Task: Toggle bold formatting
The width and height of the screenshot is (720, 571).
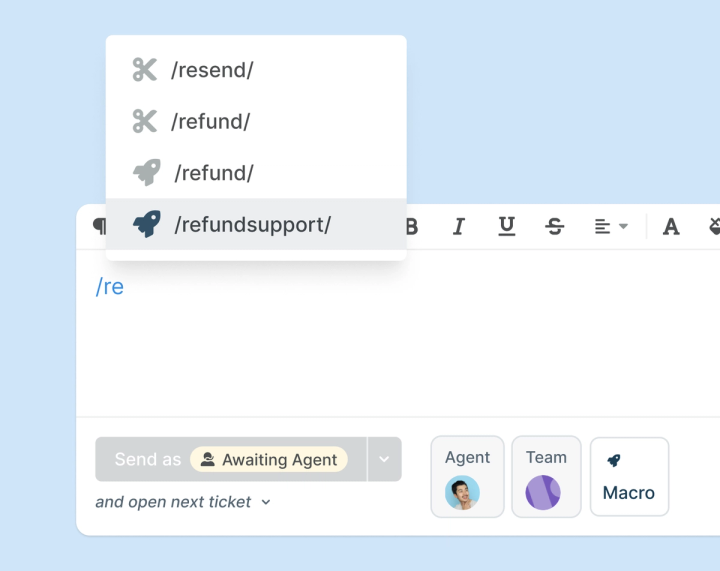Action: coord(411,227)
